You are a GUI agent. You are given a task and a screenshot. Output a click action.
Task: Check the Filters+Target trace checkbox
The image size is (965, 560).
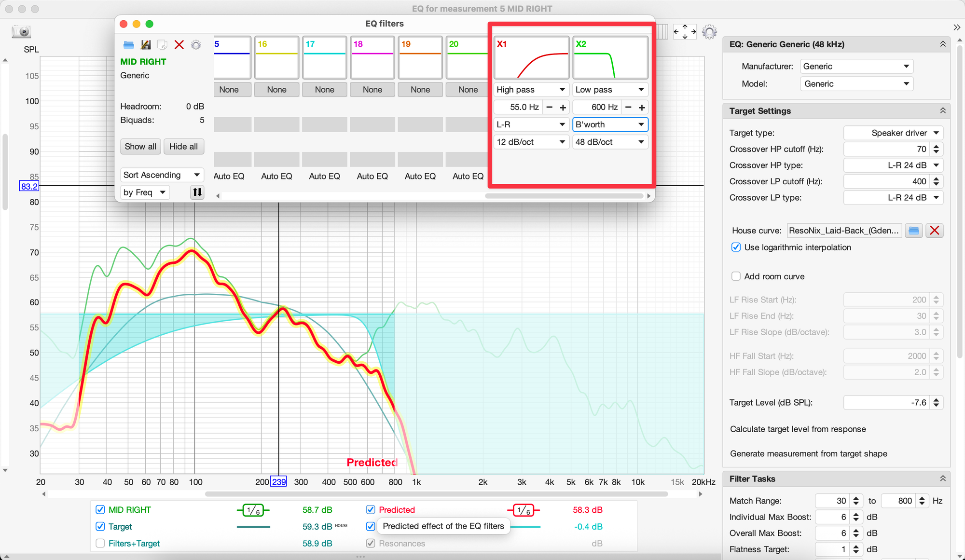[x=100, y=544]
